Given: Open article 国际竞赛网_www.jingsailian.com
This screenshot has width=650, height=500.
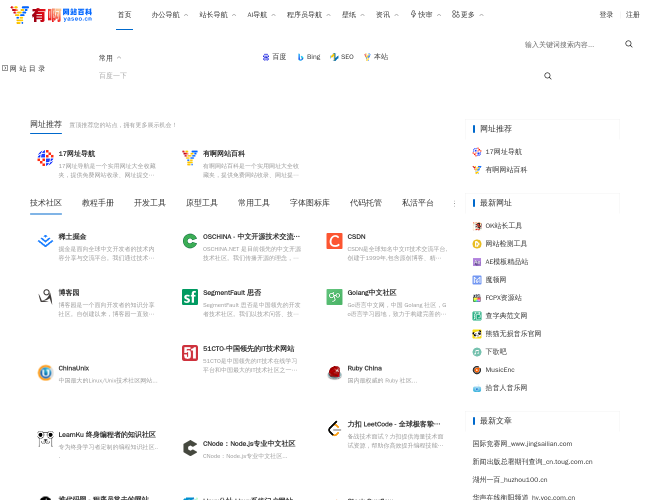Looking at the screenshot, I should tap(522, 444).
